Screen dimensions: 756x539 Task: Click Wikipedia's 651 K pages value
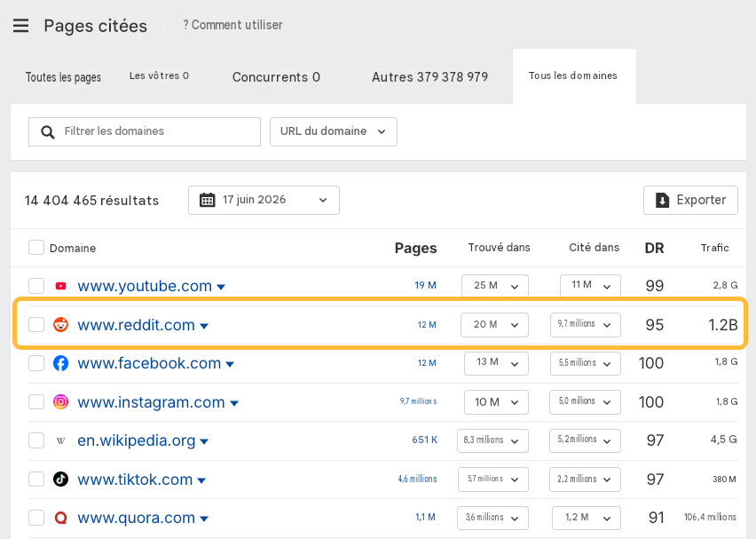(x=425, y=440)
